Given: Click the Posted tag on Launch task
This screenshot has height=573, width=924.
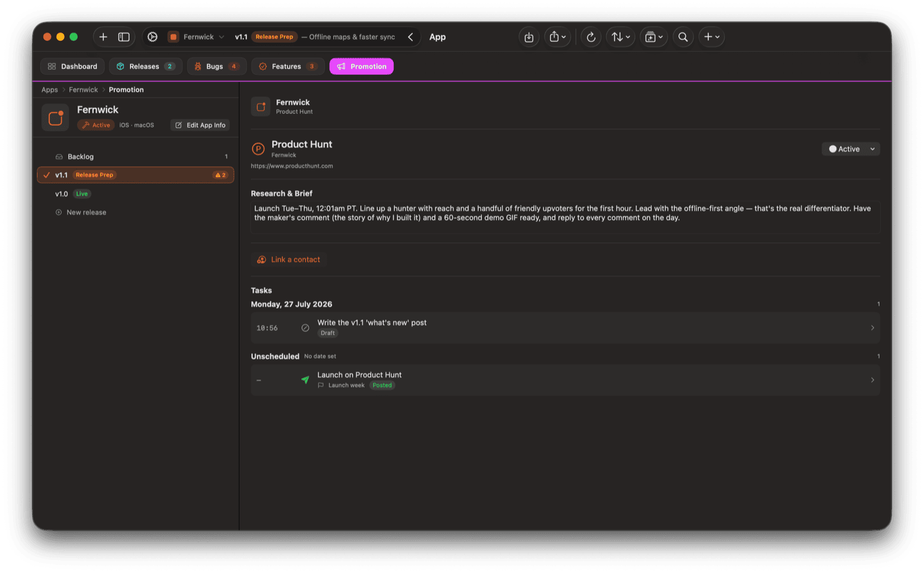Looking at the screenshot, I should pyautogui.click(x=382, y=386).
